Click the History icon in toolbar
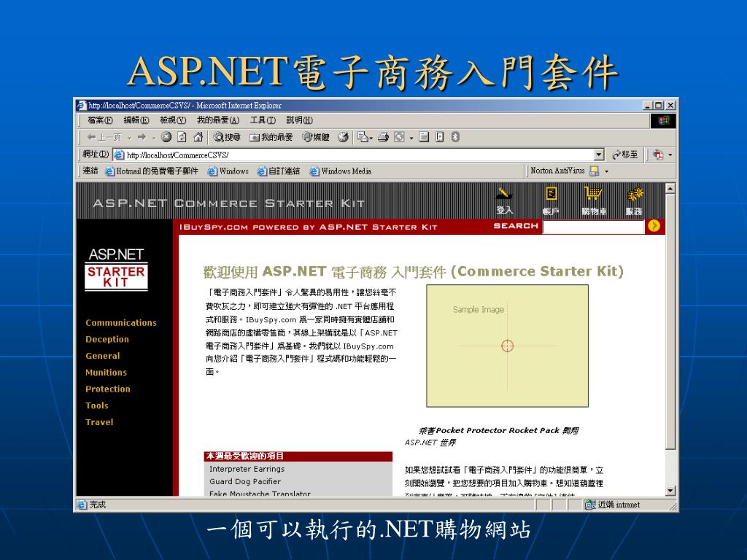The width and height of the screenshot is (747, 560). (343, 137)
